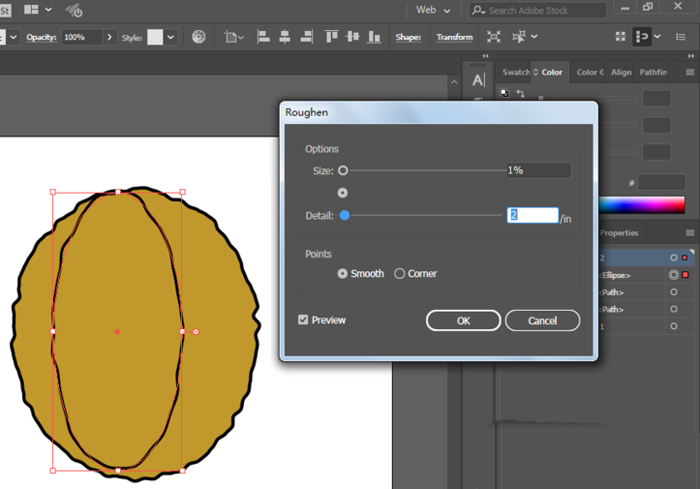Click the vertical align bottom icon

point(373,37)
